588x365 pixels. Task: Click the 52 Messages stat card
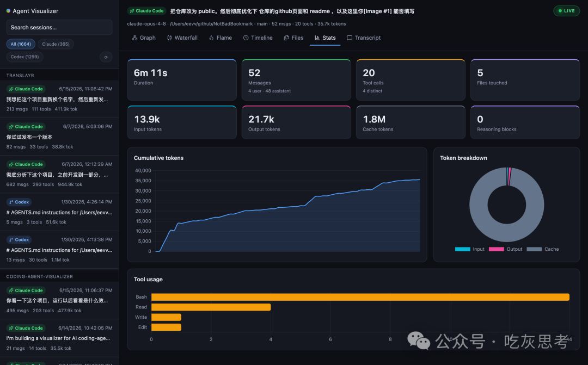click(x=296, y=80)
